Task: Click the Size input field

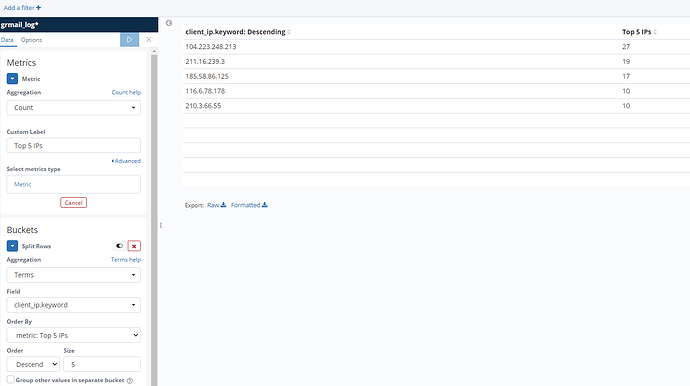Action: pyautogui.click(x=102, y=364)
